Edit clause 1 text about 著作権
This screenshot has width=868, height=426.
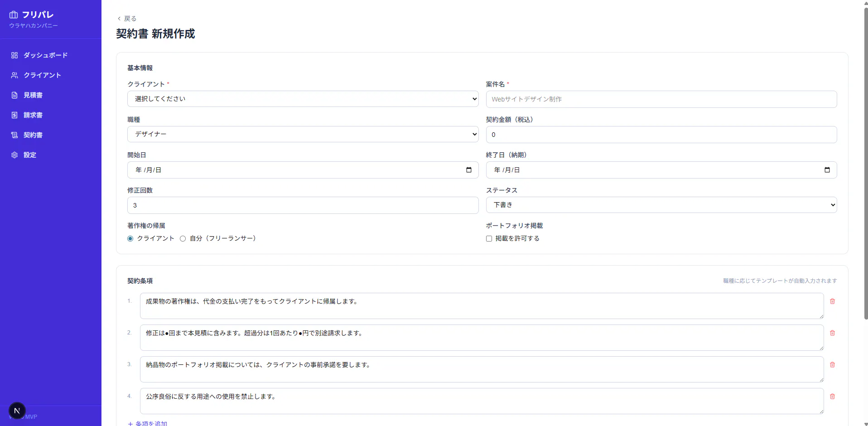482,306
